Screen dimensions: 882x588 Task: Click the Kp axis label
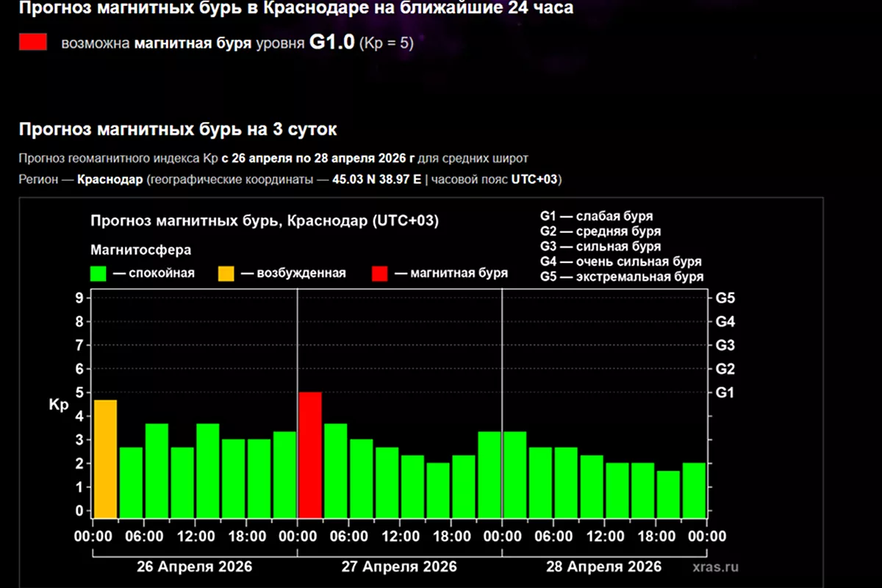(58, 404)
